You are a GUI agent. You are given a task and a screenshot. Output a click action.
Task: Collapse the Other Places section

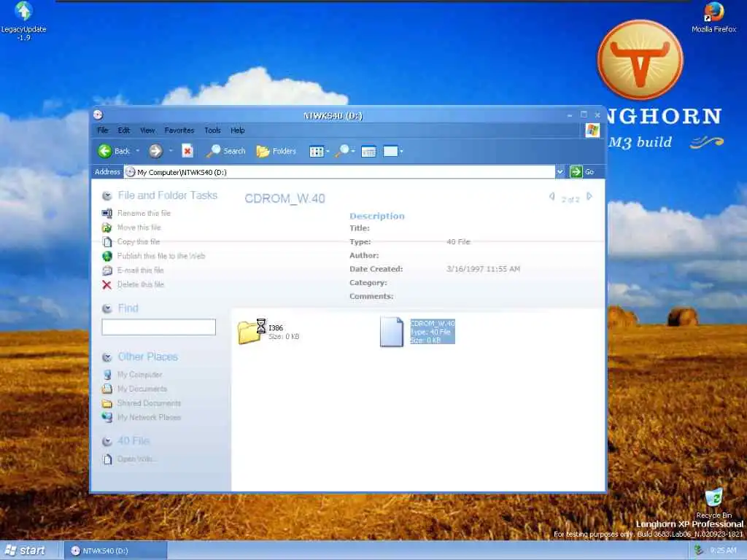pyautogui.click(x=107, y=357)
